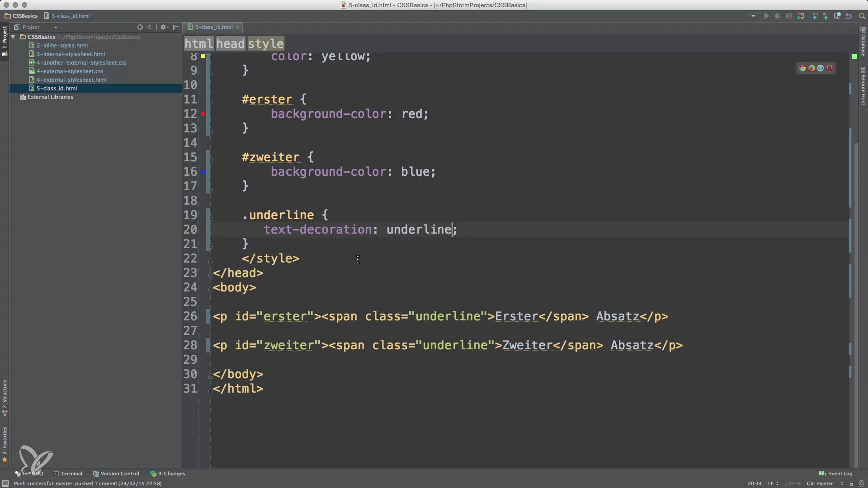
Task: Click the html breadcrumb in the editor
Action: (199, 43)
